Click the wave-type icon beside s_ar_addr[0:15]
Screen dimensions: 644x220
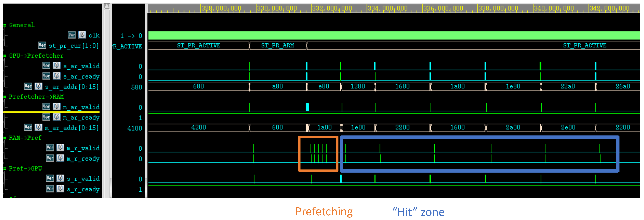click(x=38, y=86)
